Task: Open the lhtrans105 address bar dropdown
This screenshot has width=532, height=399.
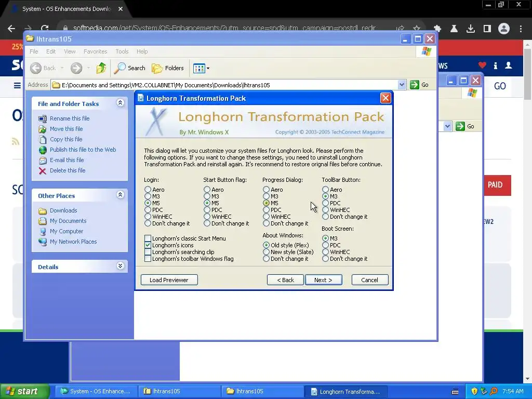Action: [402, 85]
